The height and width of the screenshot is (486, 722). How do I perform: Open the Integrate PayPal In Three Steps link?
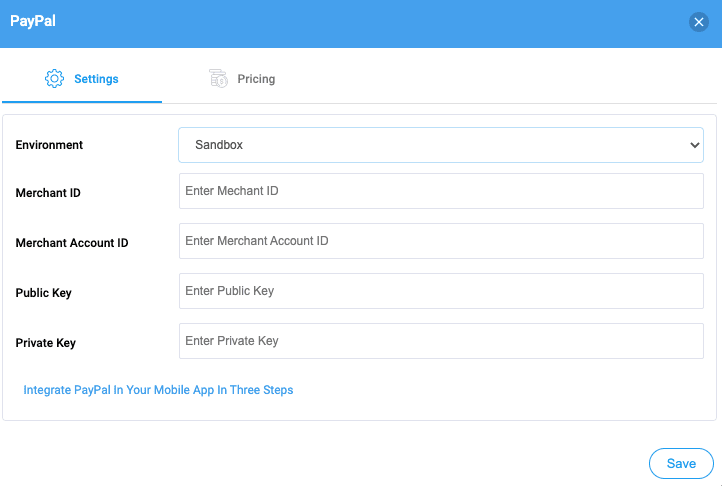coord(158,390)
